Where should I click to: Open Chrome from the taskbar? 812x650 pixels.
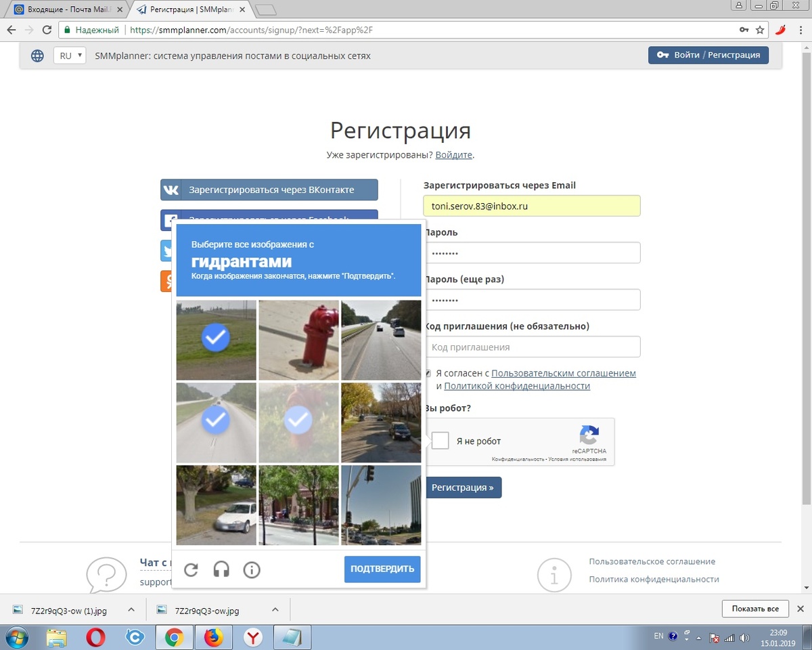click(x=175, y=637)
